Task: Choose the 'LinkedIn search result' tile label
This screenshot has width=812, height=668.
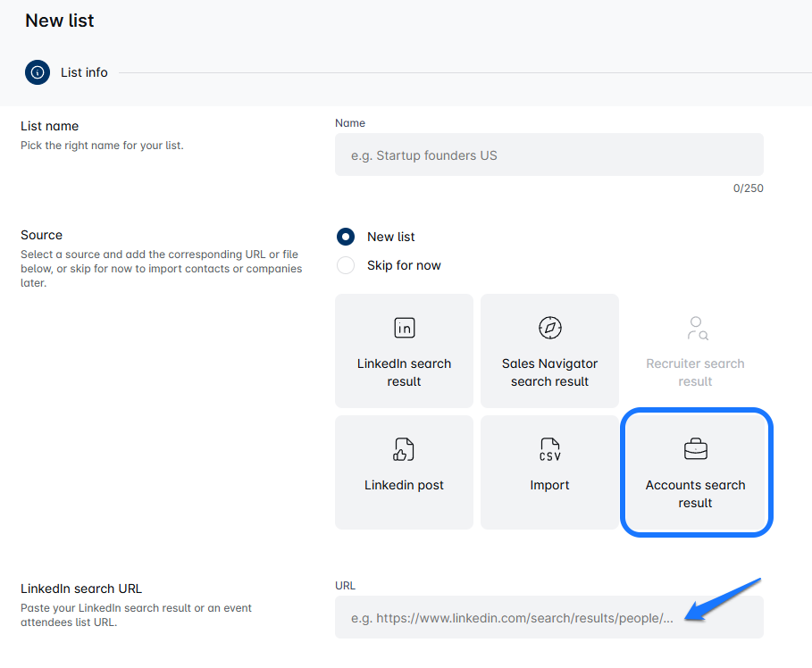Action: pos(404,372)
